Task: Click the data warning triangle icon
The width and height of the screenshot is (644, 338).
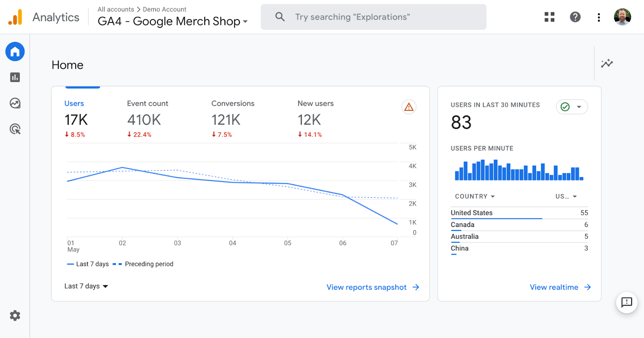Action: [409, 107]
